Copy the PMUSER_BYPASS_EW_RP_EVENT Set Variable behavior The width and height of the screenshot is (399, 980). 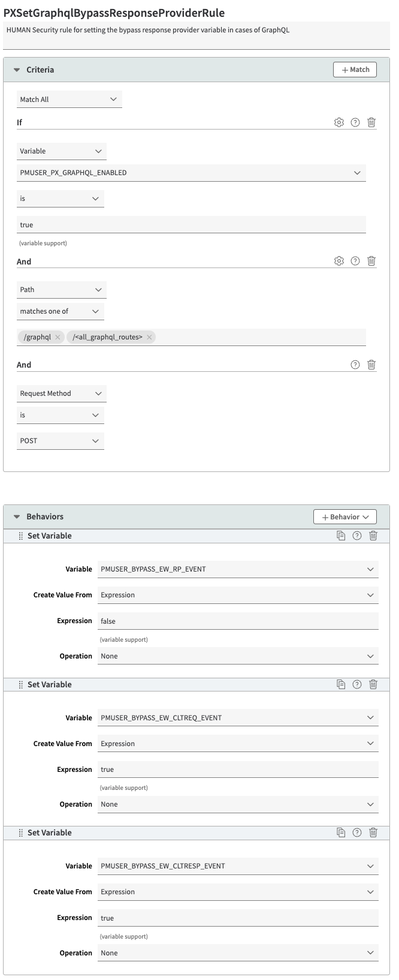click(x=341, y=536)
